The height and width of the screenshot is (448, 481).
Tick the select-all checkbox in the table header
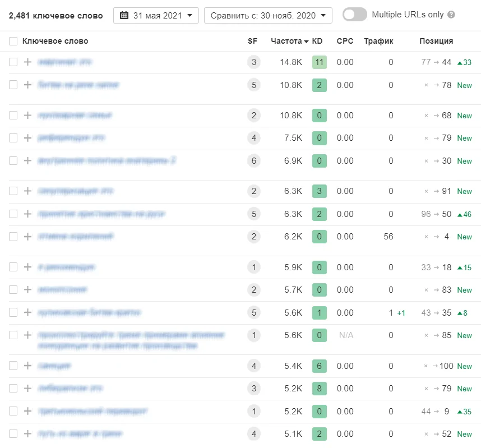(13, 41)
